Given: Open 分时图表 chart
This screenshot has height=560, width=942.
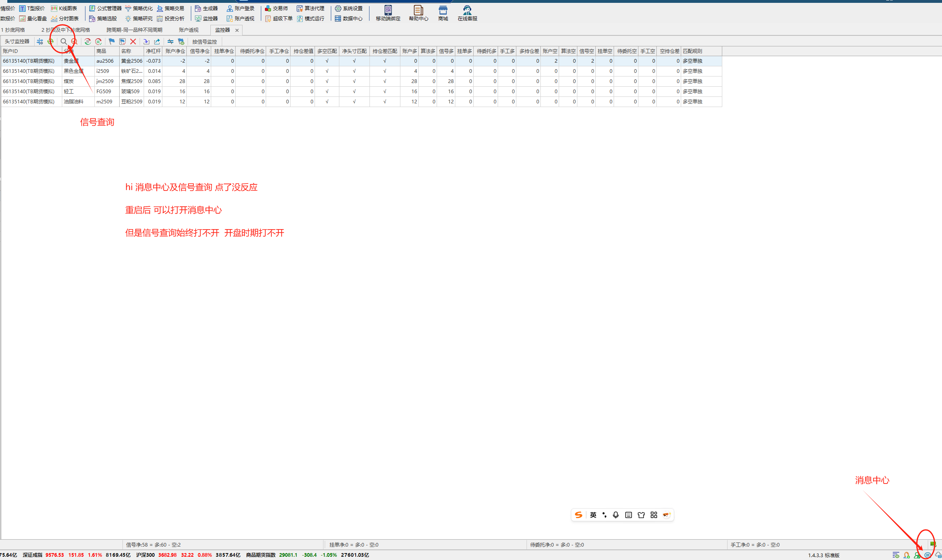Looking at the screenshot, I should 65,18.
